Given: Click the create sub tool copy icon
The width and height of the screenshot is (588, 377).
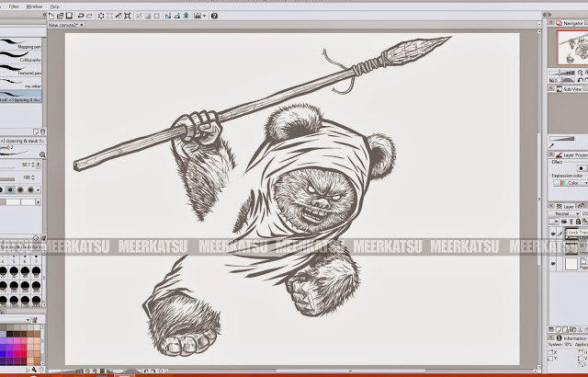Looking at the screenshot, I should coord(36,131).
